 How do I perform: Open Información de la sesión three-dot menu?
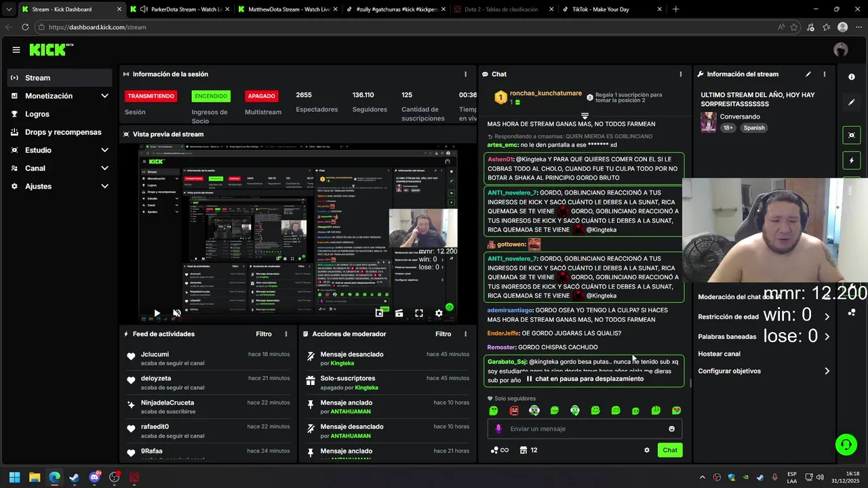pyautogui.click(x=465, y=75)
